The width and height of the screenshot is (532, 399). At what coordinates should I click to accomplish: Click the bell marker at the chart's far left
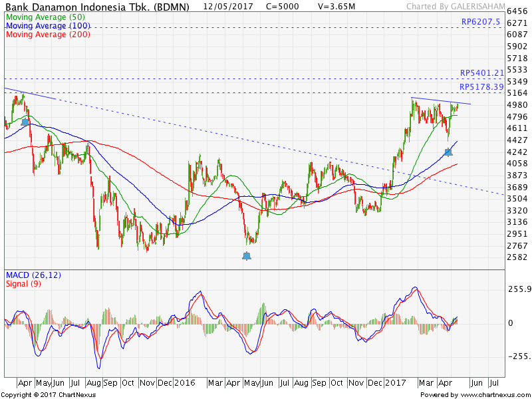point(25,122)
